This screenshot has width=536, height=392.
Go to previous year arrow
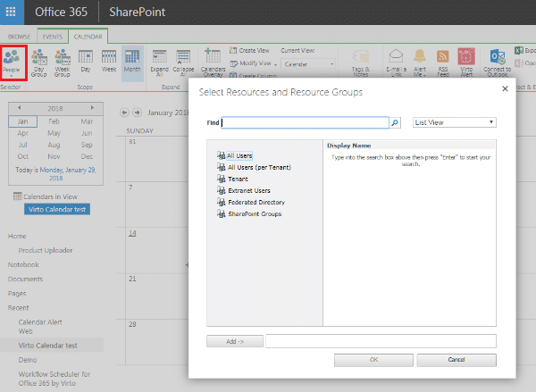[x=19, y=108]
